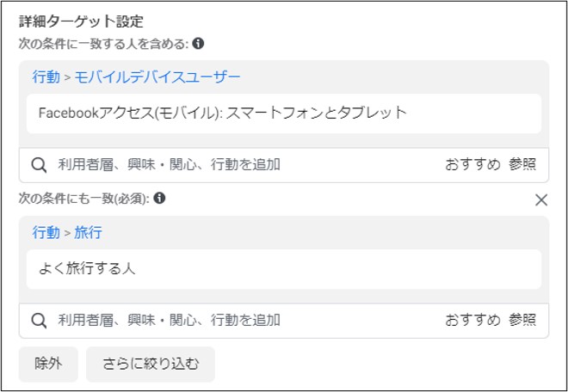Open 参照 in the upper search box
The height and width of the screenshot is (392, 568).
tap(522, 165)
